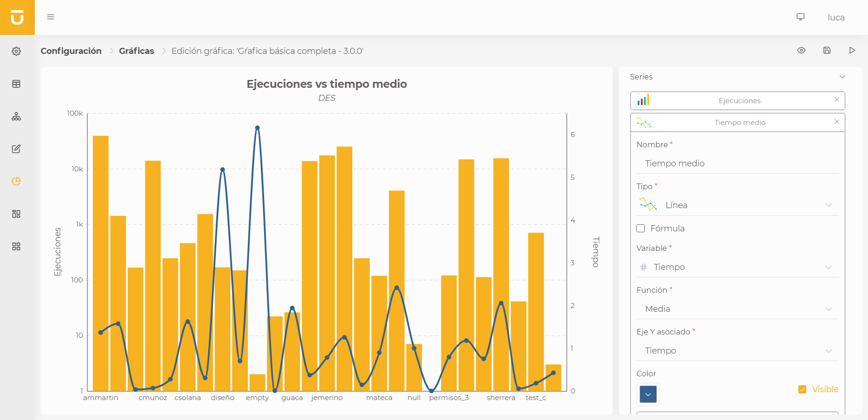This screenshot has height=420, width=868.
Task: Enable the Fórmula checkbox
Action: point(641,228)
